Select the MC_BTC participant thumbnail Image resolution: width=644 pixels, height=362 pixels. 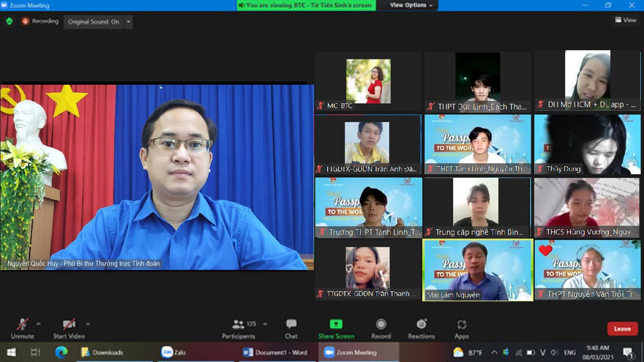(368, 81)
